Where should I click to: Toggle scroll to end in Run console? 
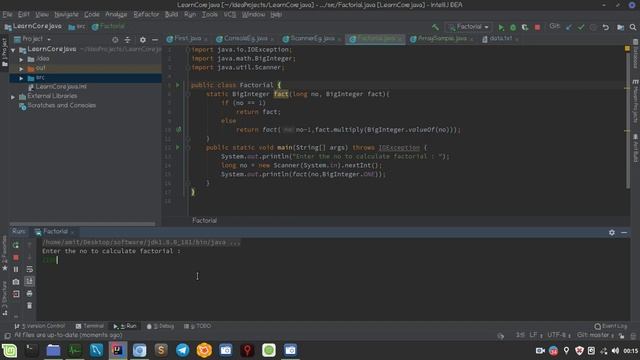[29, 281]
